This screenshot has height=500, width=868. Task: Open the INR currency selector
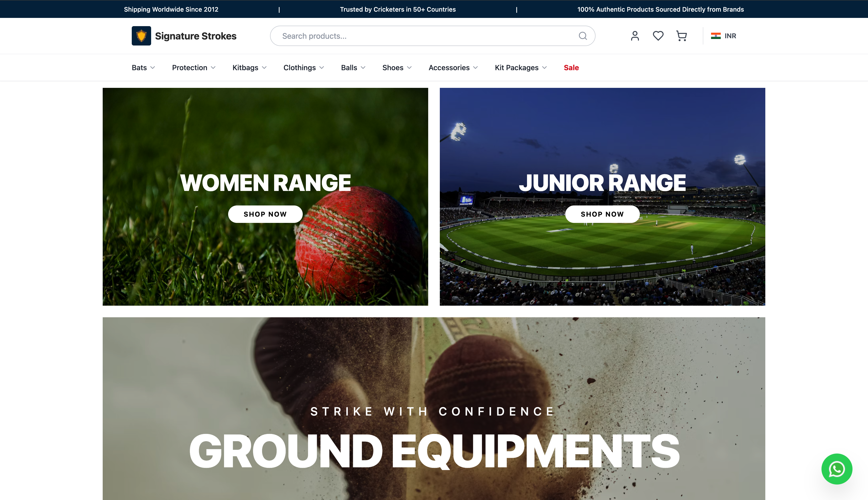click(723, 36)
